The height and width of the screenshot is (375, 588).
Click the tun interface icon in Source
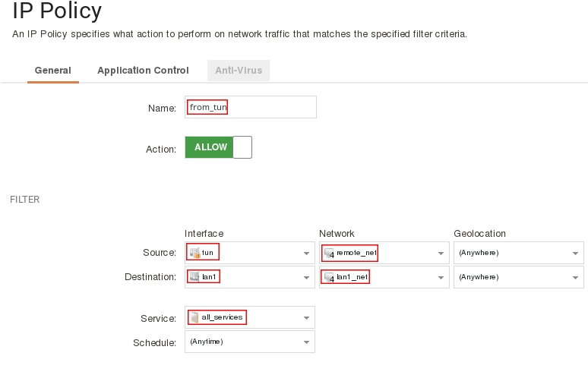(195, 253)
